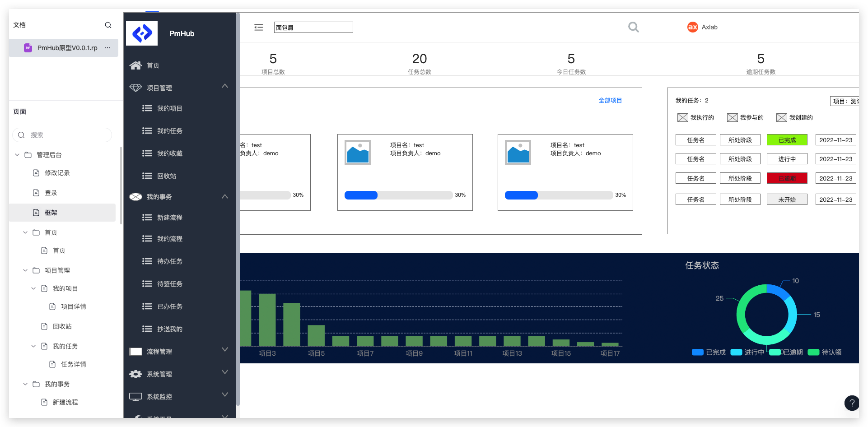
Task: Click the 首页 home icon in sidebar
Action: pos(135,65)
